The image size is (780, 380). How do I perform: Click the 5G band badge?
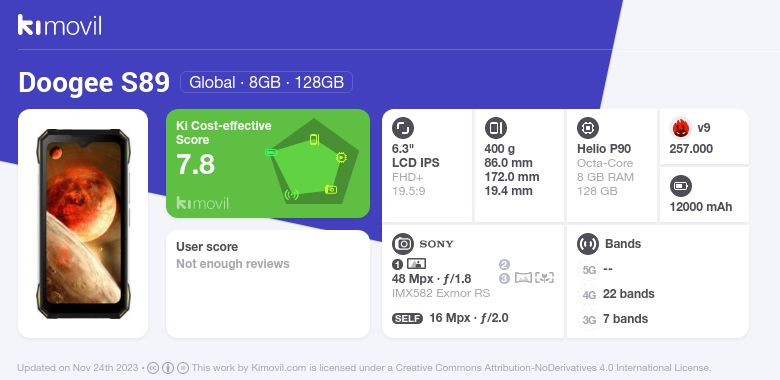pyautogui.click(x=589, y=270)
